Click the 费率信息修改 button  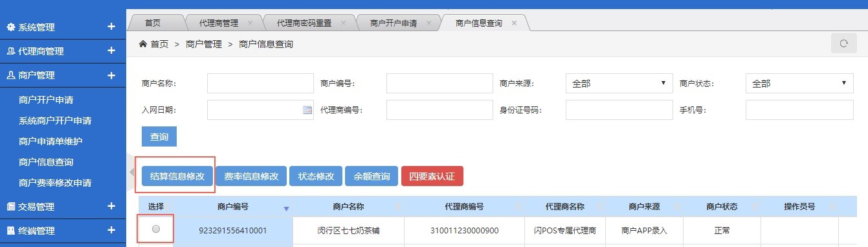click(251, 176)
